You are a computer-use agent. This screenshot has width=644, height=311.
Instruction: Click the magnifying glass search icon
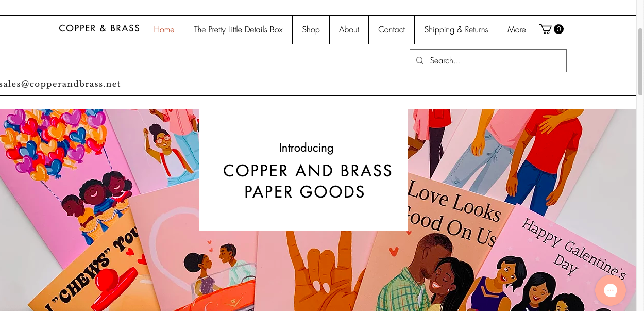coord(420,61)
